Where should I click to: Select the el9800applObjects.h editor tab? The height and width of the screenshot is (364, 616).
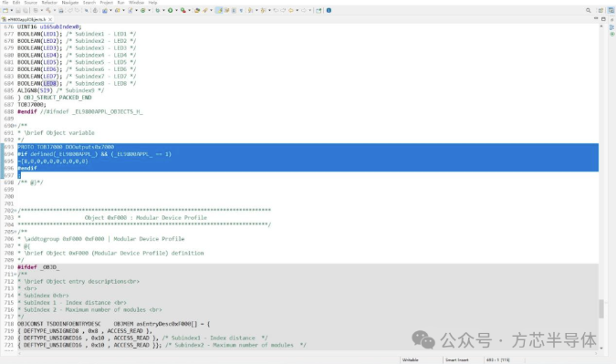click(x=26, y=19)
